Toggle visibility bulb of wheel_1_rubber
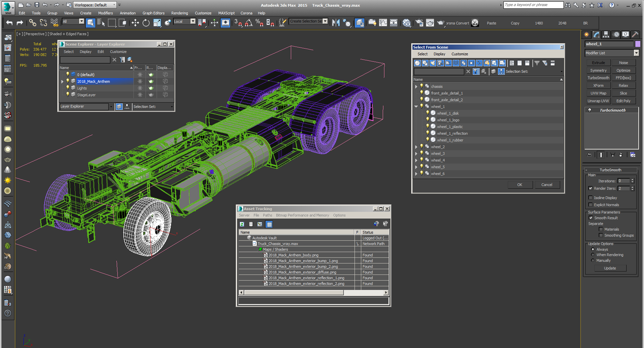644x348 pixels. pos(427,140)
